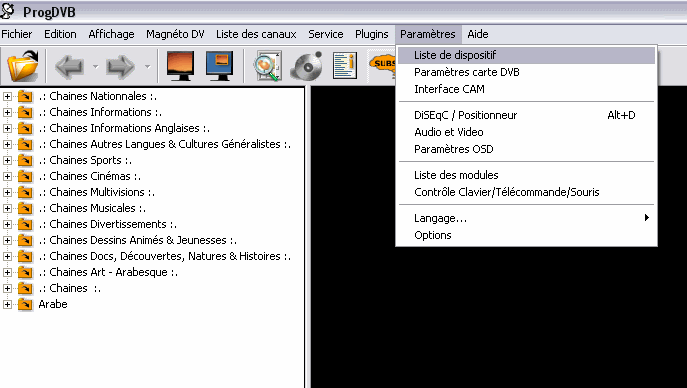Choose Contrôle Clavier/Télécommande/Souris
687x388 pixels.
(526, 192)
